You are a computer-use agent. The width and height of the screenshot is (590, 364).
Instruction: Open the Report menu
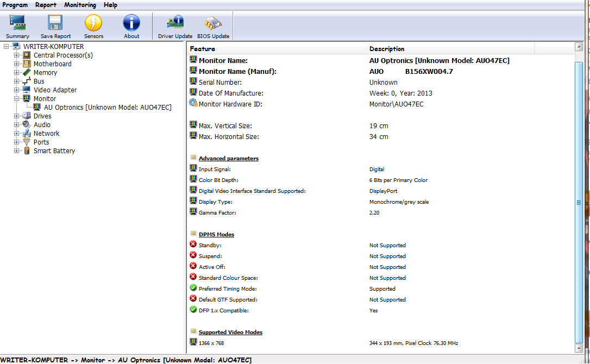46,5
